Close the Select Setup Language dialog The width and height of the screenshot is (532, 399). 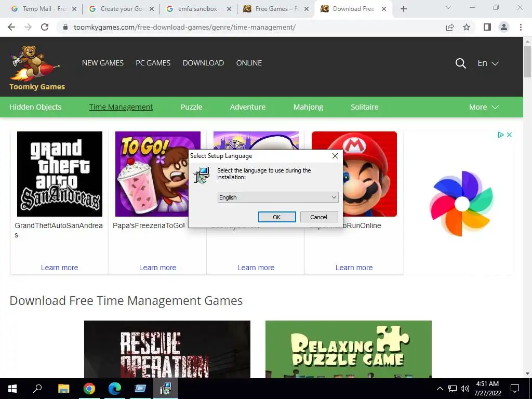coord(335,156)
